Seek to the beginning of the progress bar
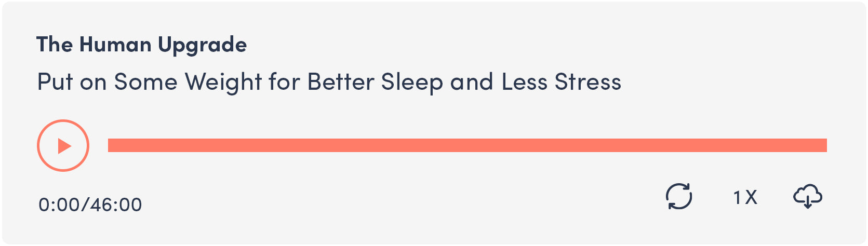Viewport: 868px width, 246px height. [110, 145]
